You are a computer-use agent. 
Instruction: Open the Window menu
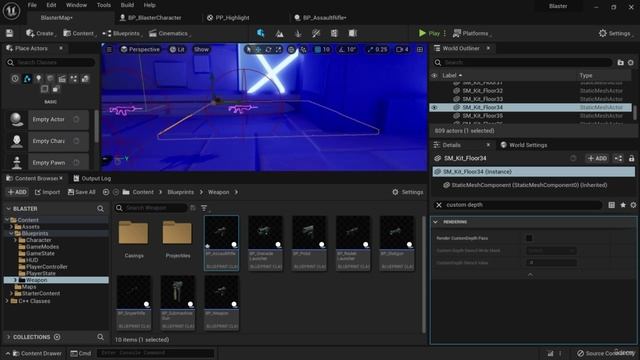tap(76, 5)
